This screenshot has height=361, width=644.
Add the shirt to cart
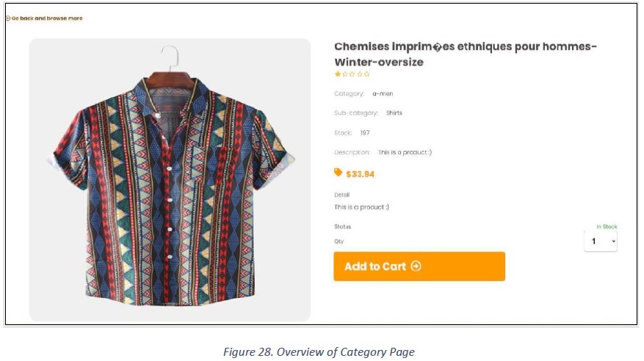[419, 266]
